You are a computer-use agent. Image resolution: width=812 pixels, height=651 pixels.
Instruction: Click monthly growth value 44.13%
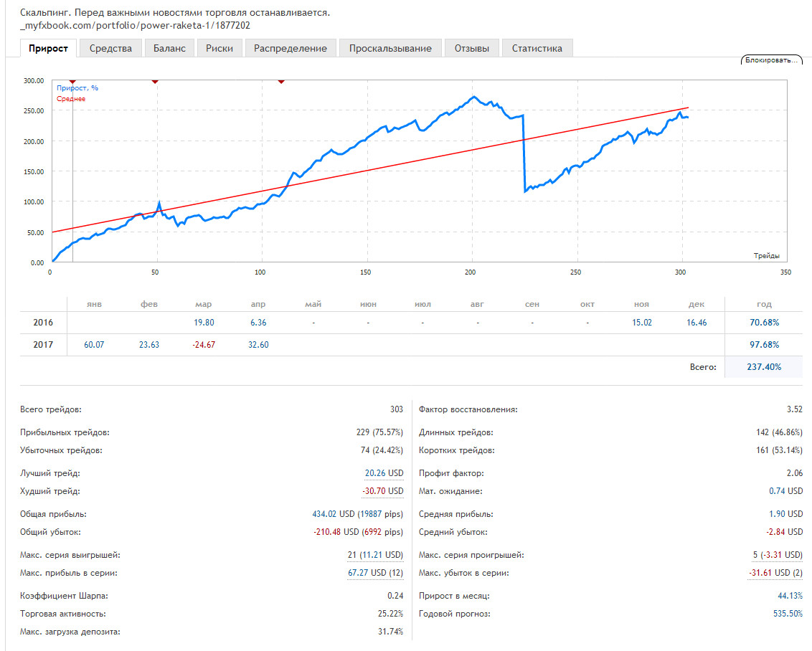pos(790,596)
